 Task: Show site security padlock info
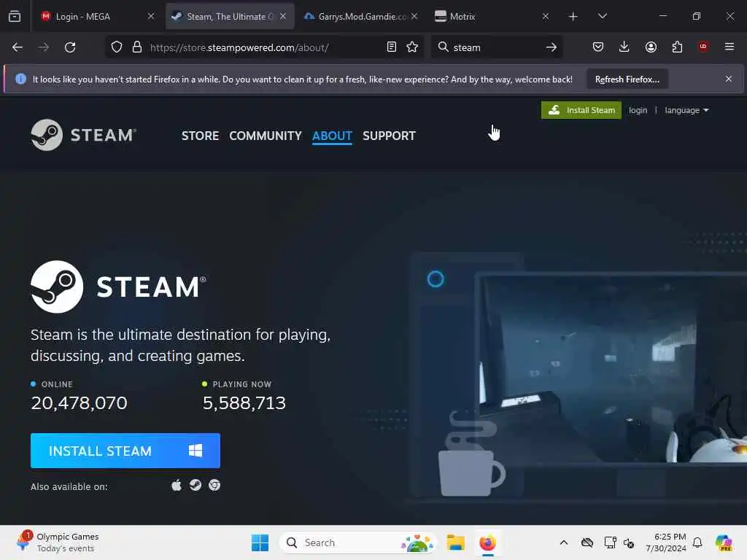[137, 47]
